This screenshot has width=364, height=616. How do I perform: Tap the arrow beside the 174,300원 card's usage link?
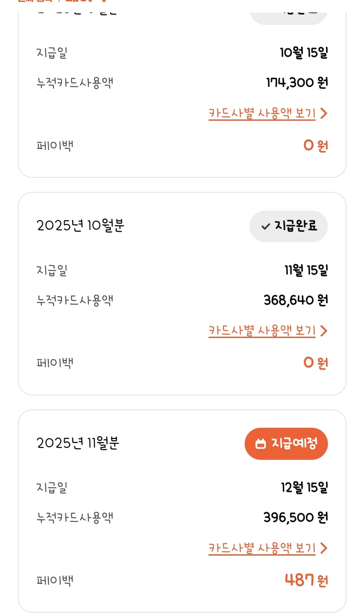(x=324, y=113)
